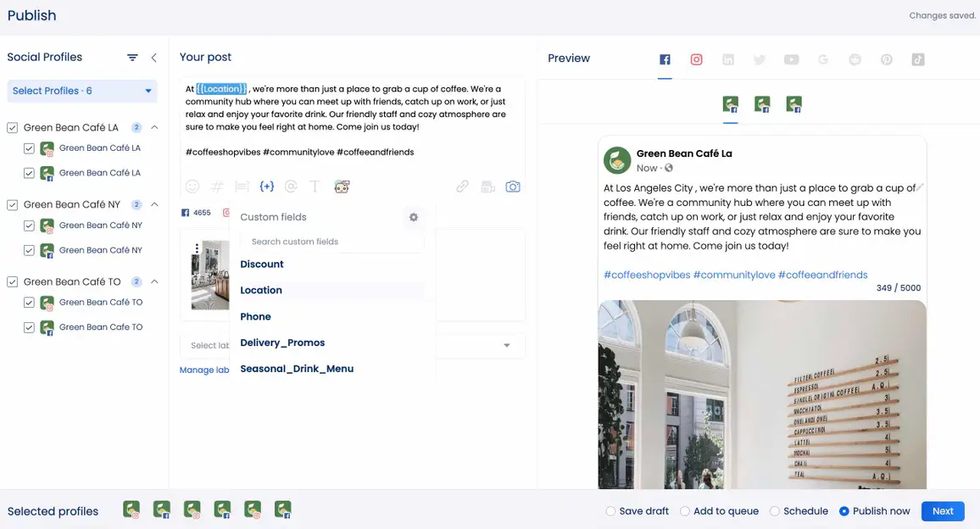Click the Manage labels link
980x529 pixels.
coord(203,370)
